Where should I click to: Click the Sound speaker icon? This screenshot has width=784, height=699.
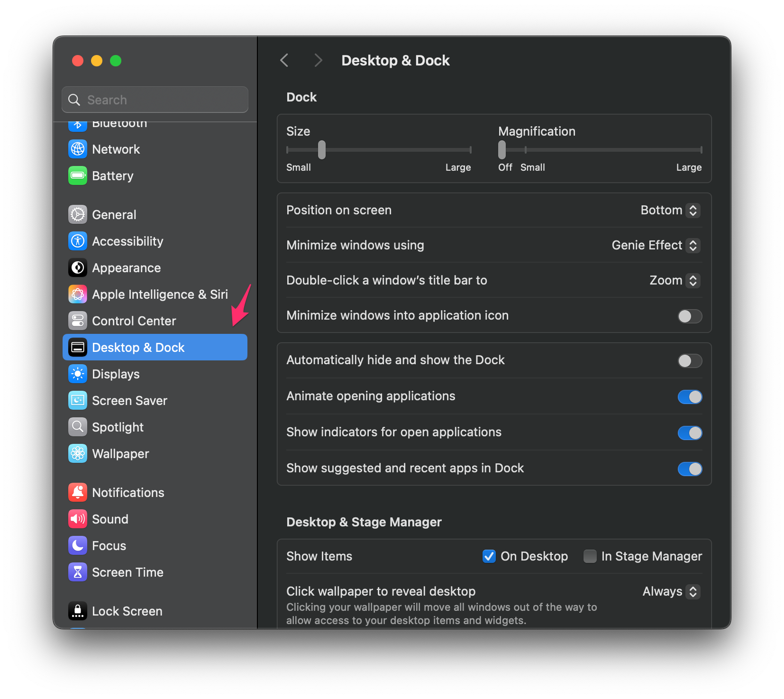[x=78, y=519]
